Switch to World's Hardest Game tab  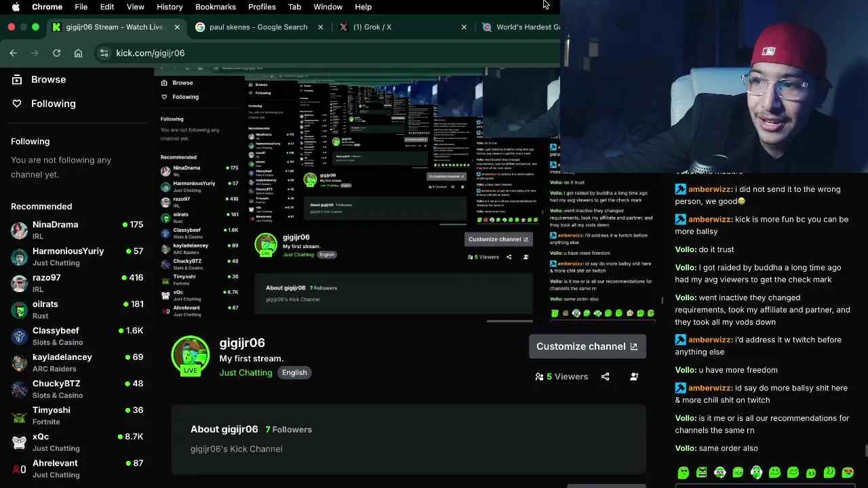[x=521, y=27]
